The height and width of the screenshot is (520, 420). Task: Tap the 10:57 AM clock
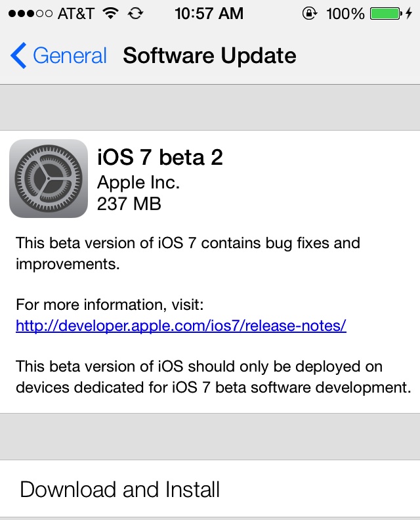click(209, 14)
